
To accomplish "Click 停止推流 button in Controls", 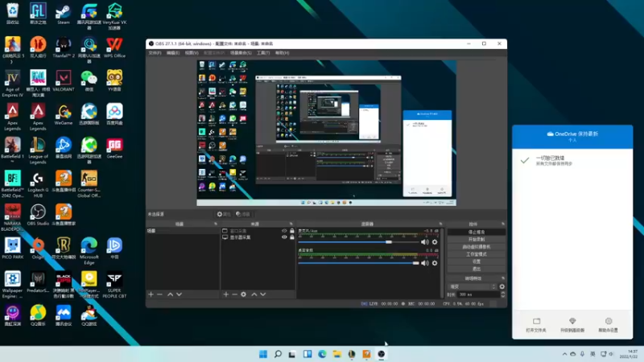I will tap(477, 232).
